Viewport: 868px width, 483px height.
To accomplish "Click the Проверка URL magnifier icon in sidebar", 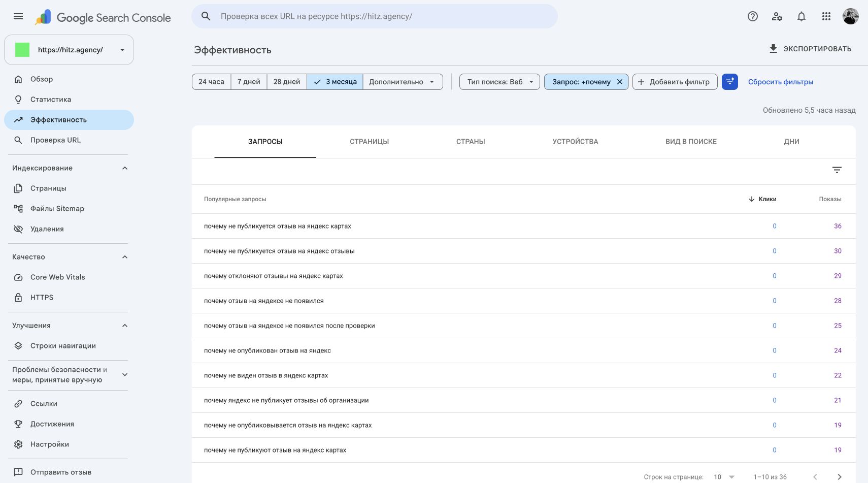I will click(x=18, y=140).
